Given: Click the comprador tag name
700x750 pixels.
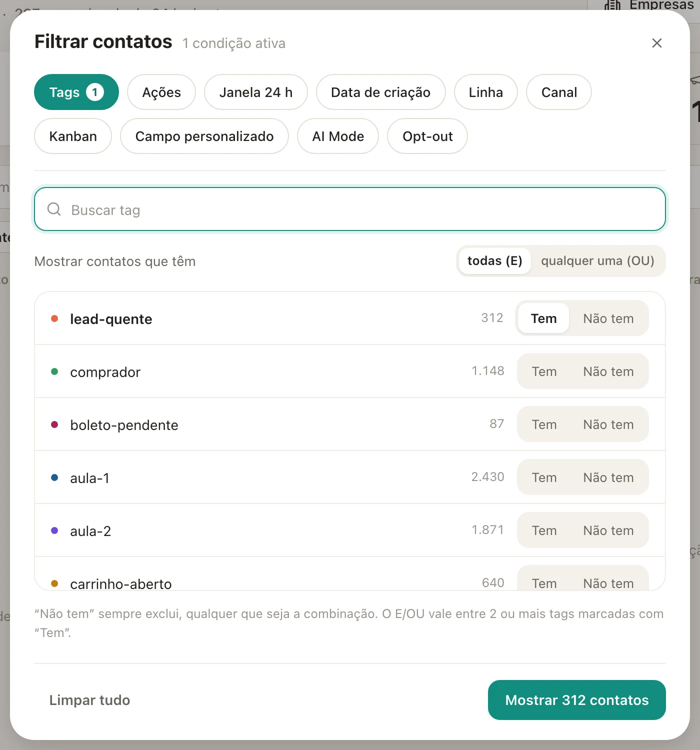Looking at the screenshot, I should coord(105,372).
